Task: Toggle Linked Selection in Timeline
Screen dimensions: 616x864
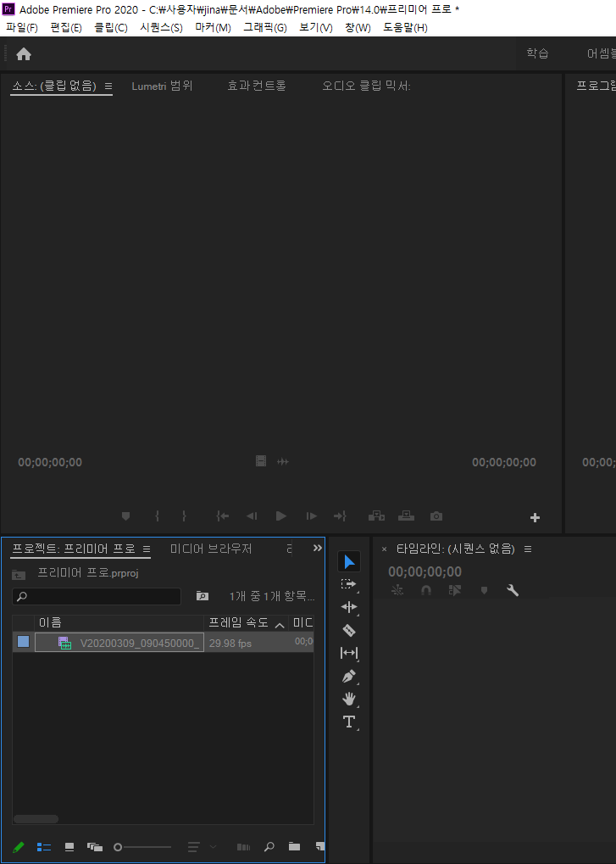Action: click(x=455, y=590)
